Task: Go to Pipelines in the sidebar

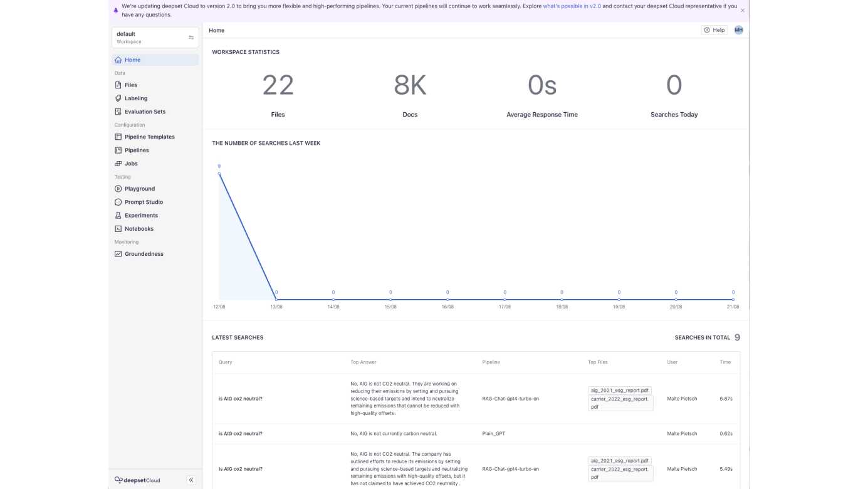Action: click(x=137, y=150)
